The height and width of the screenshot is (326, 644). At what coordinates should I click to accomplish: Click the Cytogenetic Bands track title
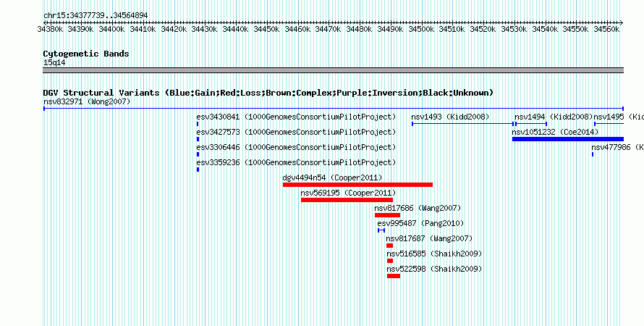[x=86, y=54]
